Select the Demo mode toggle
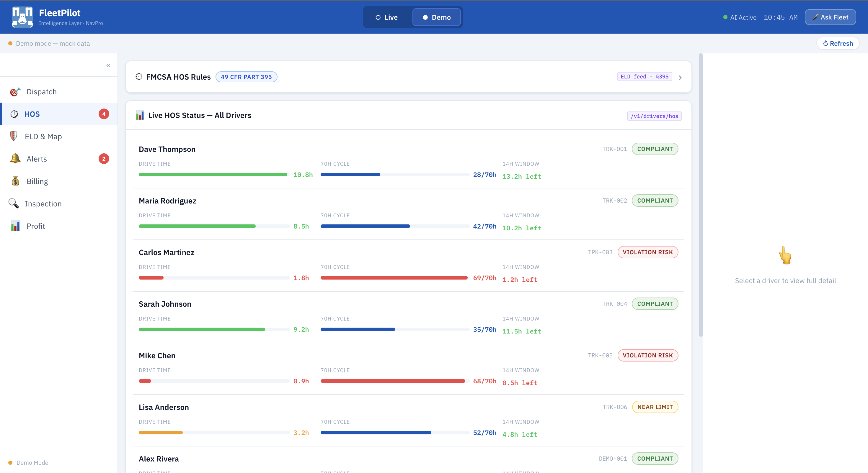 [x=437, y=17]
